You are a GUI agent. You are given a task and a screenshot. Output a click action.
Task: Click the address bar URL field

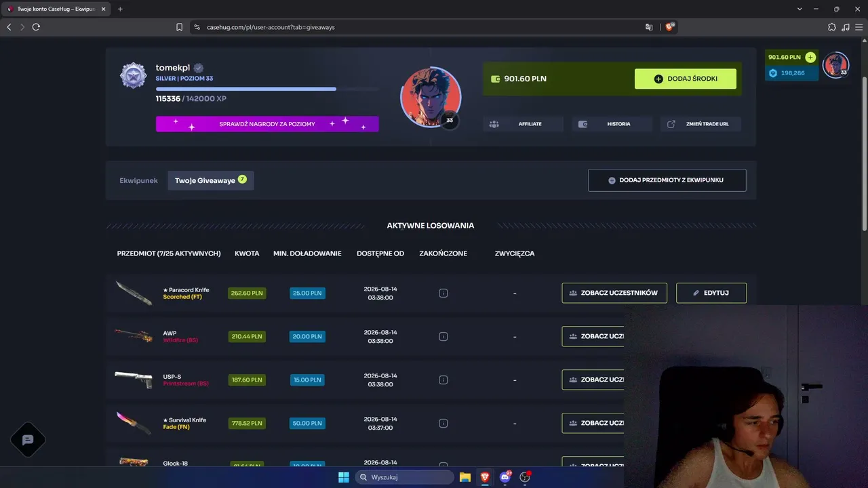point(420,27)
